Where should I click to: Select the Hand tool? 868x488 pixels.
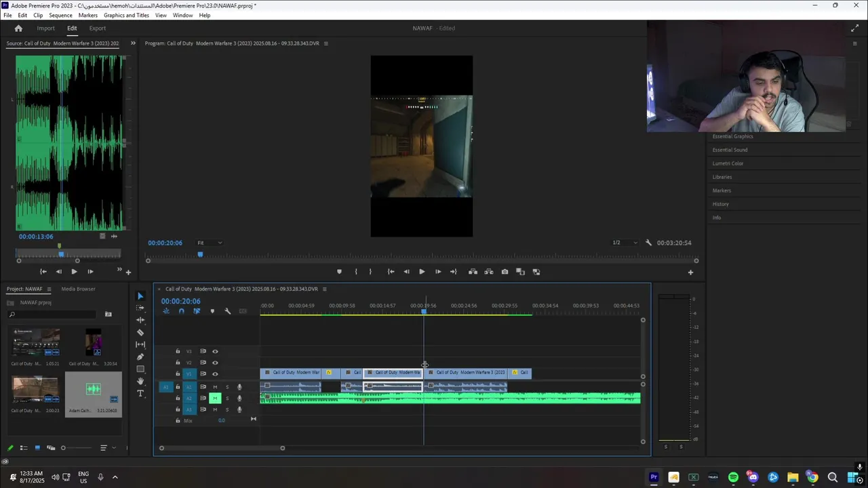point(140,382)
